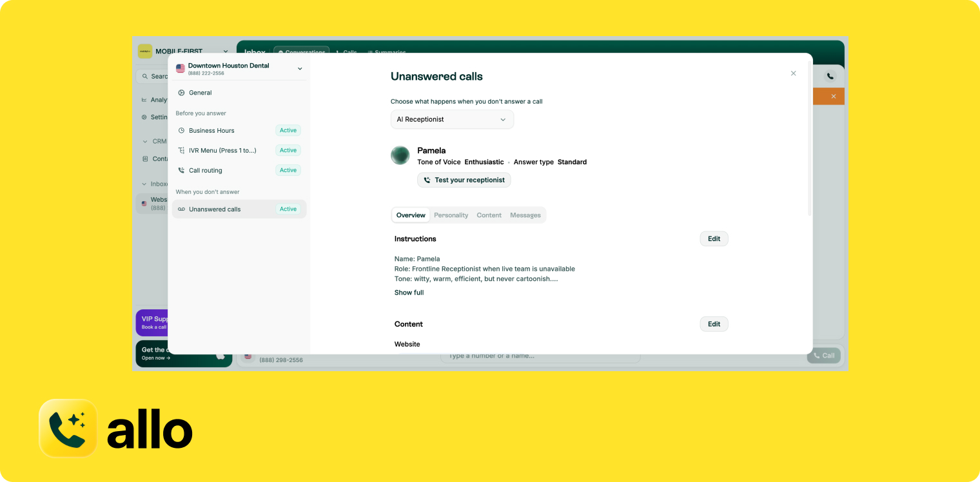Open General settings in the sidebar
The height and width of the screenshot is (482, 980).
click(x=239, y=93)
